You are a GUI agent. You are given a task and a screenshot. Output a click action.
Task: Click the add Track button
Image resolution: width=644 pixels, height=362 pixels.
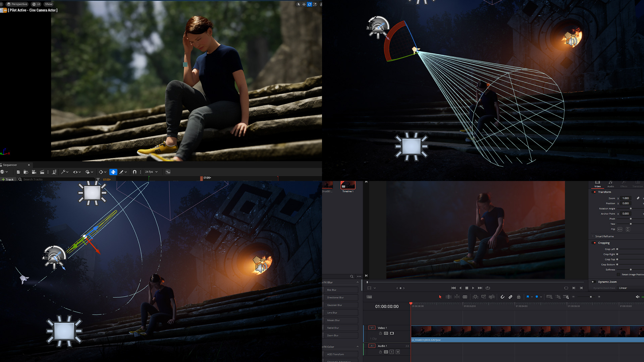coord(8,179)
